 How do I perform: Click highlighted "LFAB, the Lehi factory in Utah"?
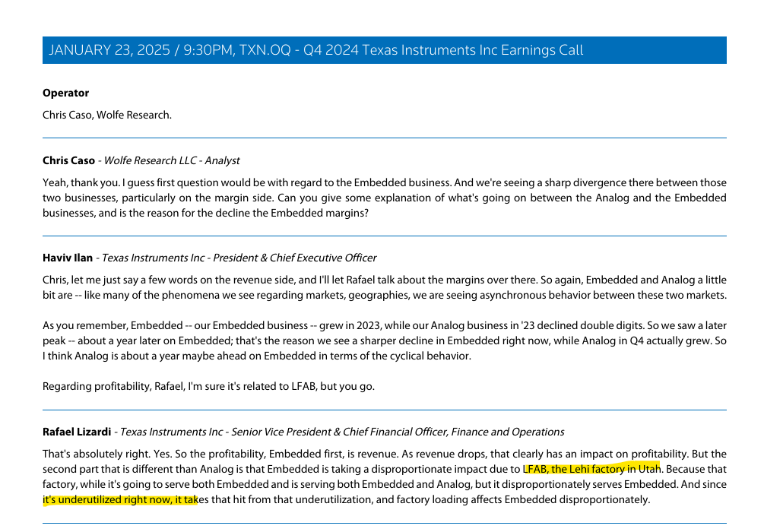point(592,469)
